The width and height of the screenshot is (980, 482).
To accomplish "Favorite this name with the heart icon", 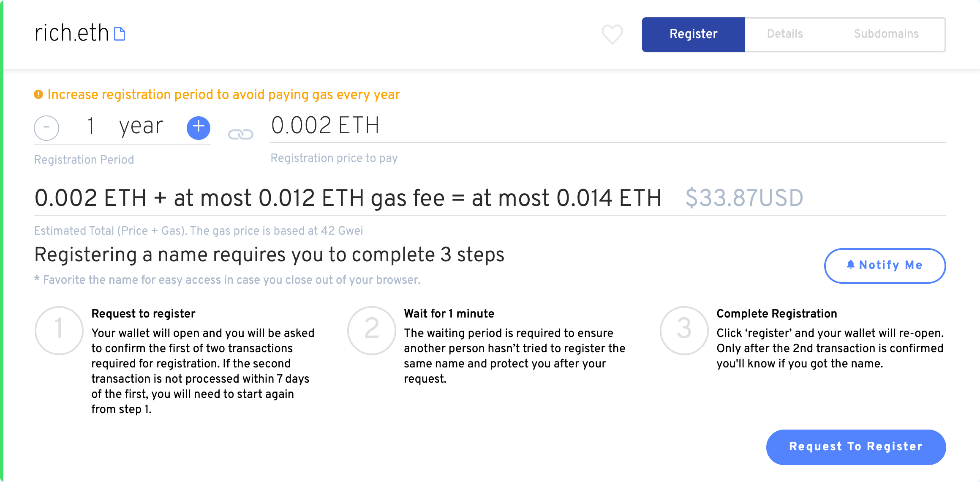I will coord(612,34).
